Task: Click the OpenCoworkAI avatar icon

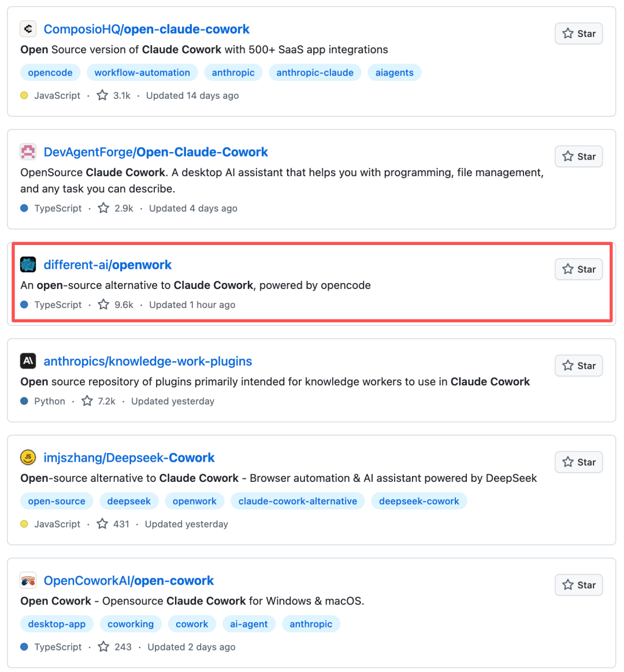Action: 28,581
